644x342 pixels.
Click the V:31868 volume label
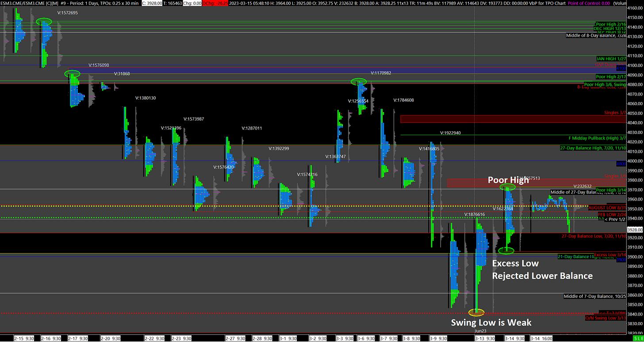122,74
